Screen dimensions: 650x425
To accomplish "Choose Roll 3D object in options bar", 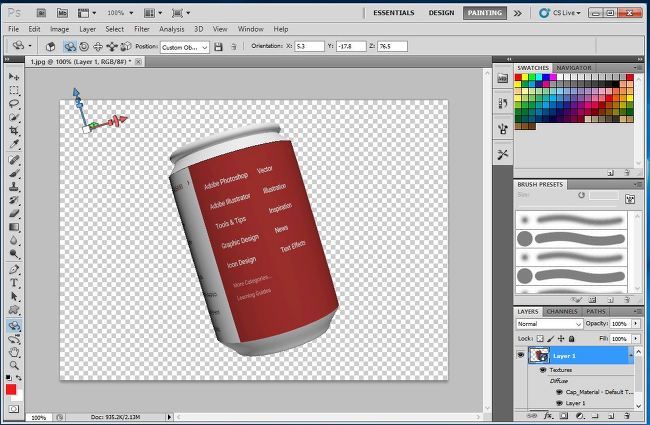I will [84, 46].
